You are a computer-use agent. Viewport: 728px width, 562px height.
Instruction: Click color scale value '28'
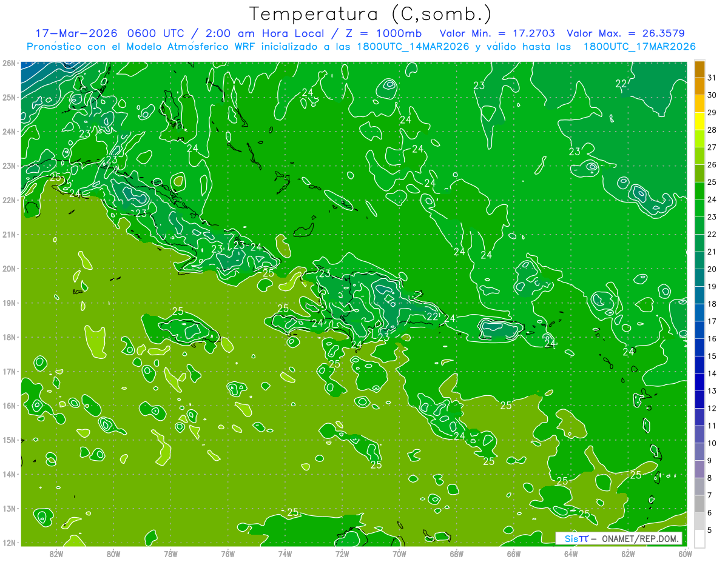click(x=712, y=130)
